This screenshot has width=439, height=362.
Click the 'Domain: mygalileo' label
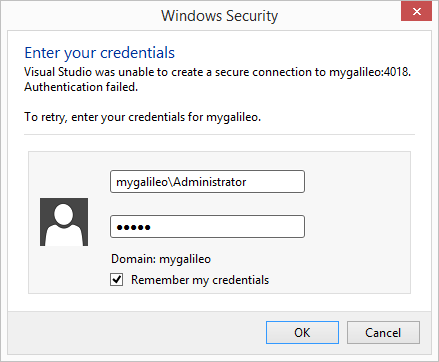click(161, 259)
